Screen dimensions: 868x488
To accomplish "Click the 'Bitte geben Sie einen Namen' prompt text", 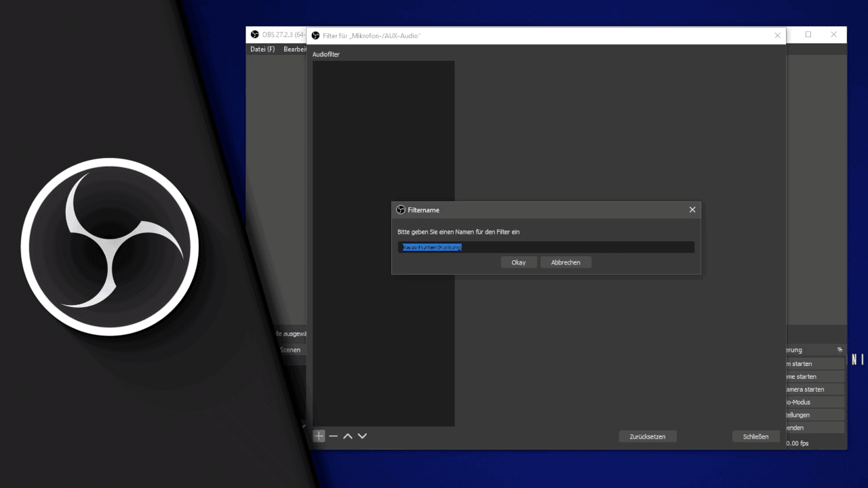I will (x=458, y=232).
